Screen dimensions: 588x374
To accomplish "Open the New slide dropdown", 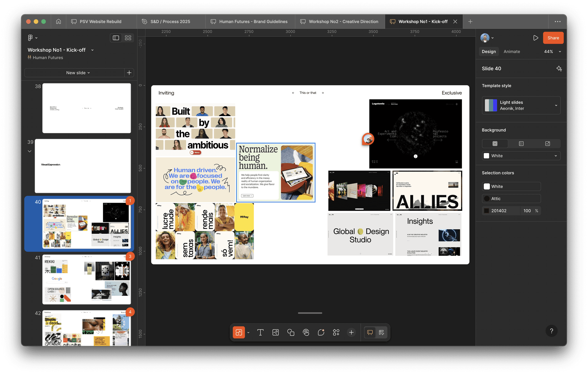I will (78, 73).
